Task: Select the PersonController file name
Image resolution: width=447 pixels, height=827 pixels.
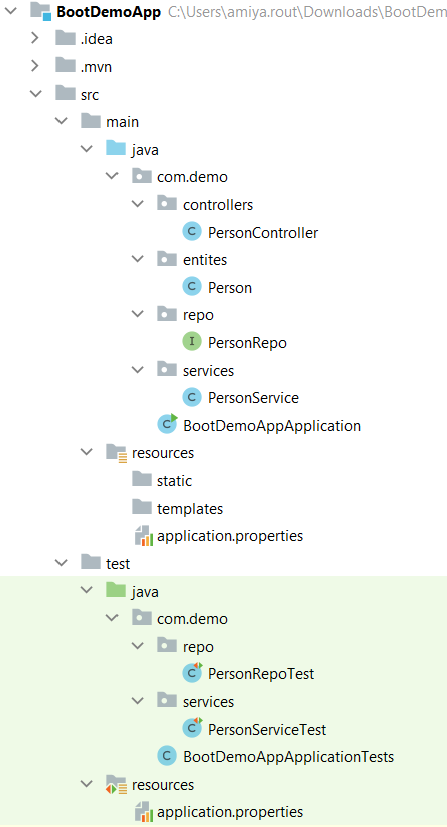Action: tap(263, 233)
